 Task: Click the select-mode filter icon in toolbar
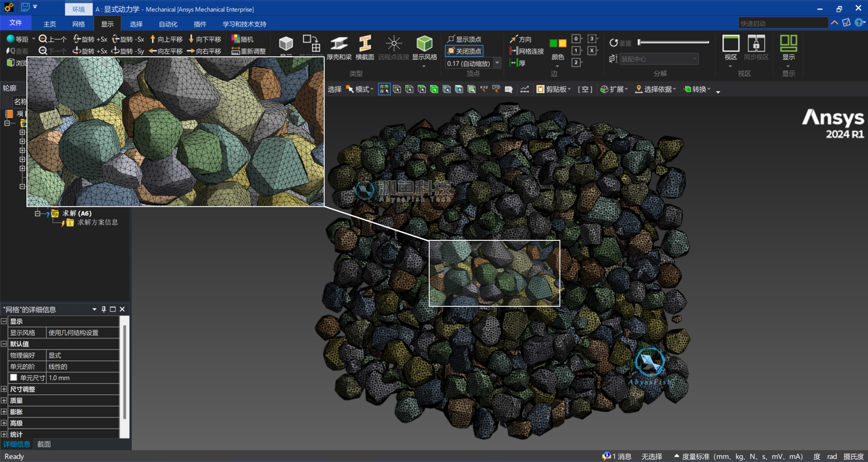(384, 89)
